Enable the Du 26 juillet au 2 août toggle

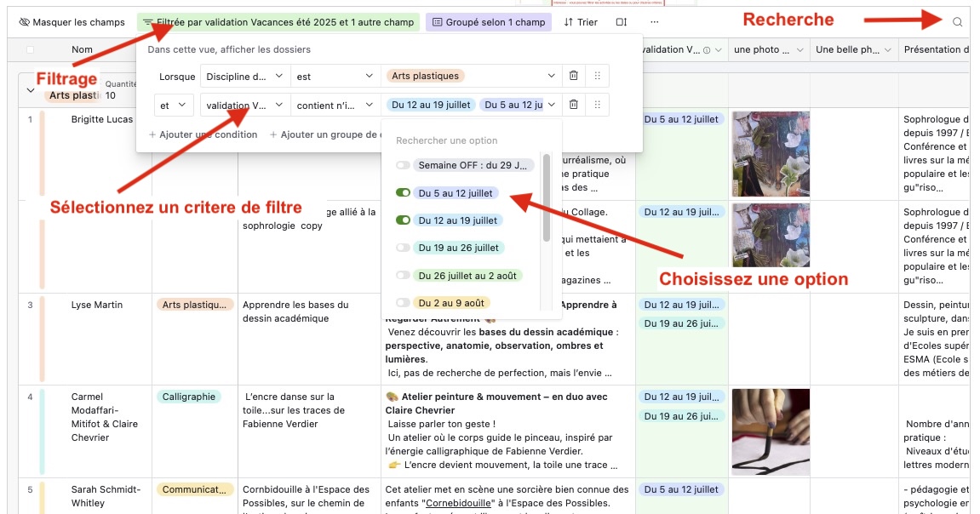(403, 276)
